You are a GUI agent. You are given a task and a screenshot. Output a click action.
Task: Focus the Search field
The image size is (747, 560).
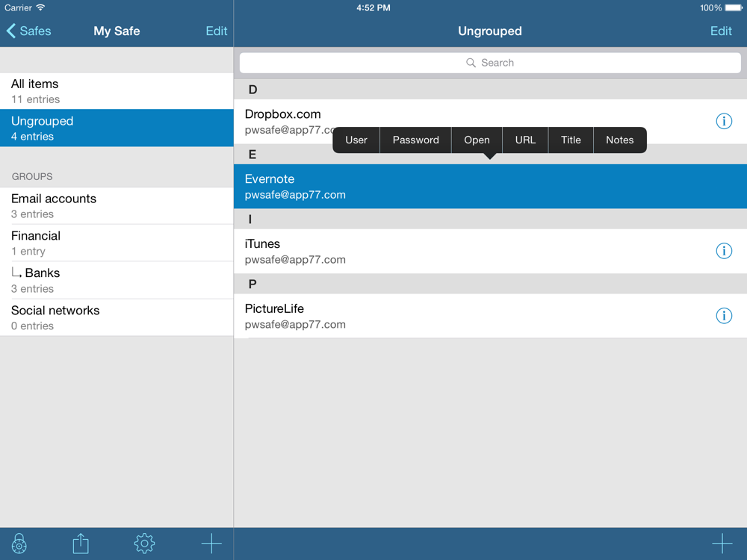pos(490,63)
